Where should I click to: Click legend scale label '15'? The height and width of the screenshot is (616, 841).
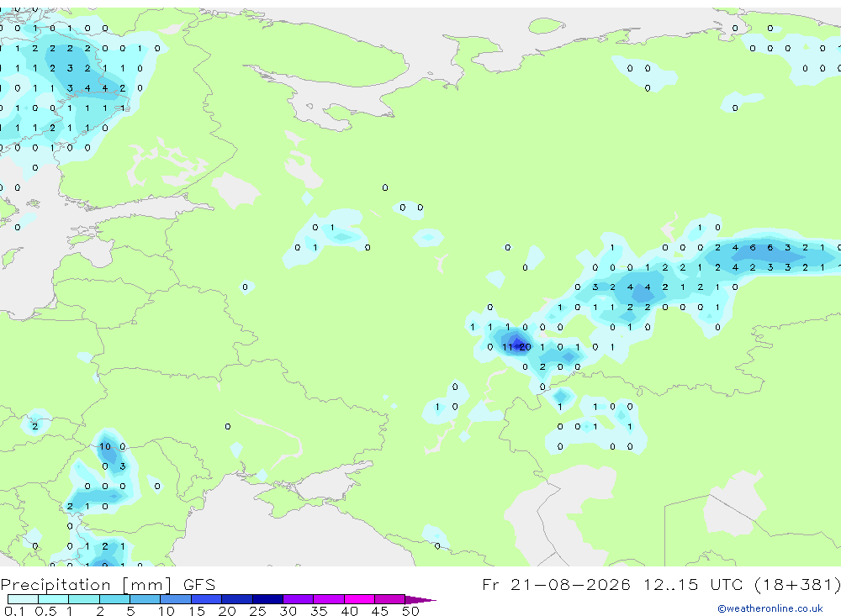click(x=196, y=611)
